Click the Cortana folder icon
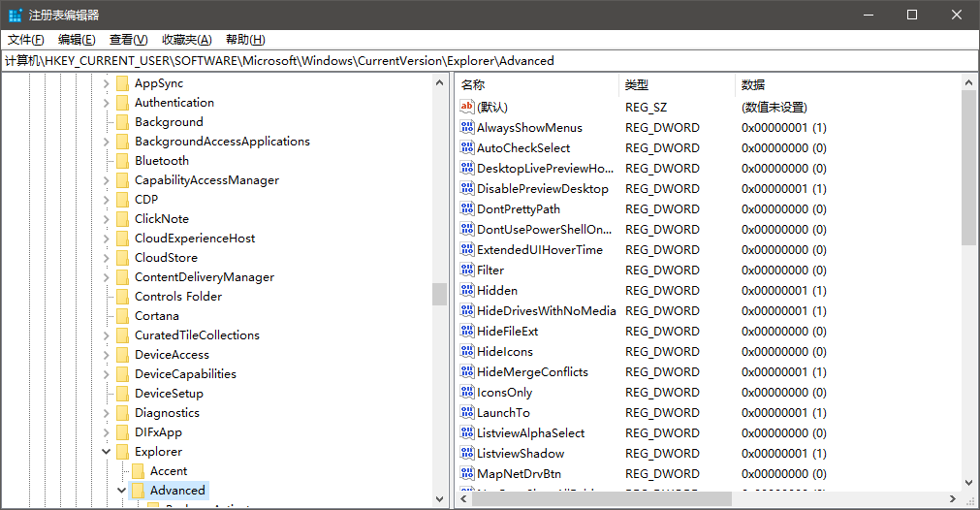This screenshot has width=980, height=510. pos(122,316)
